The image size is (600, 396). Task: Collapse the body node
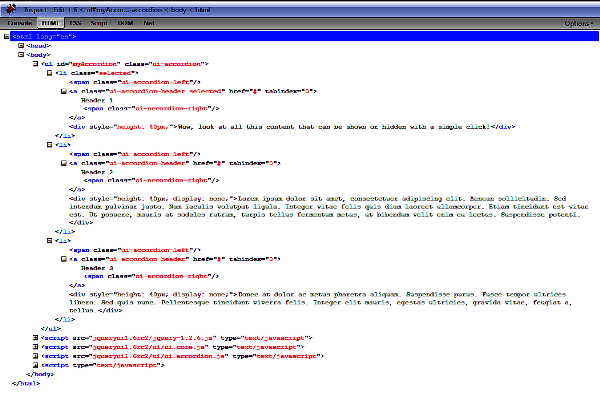(x=21, y=55)
